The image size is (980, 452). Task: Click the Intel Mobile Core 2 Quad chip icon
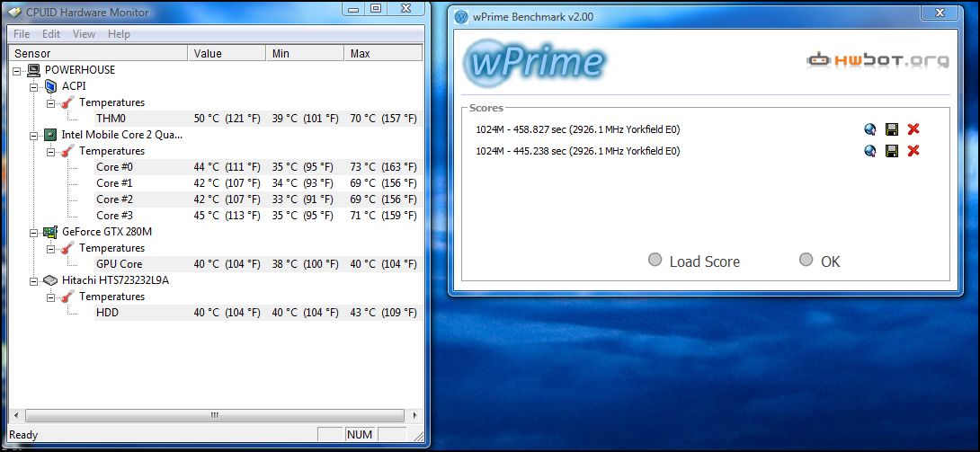click(x=50, y=135)
